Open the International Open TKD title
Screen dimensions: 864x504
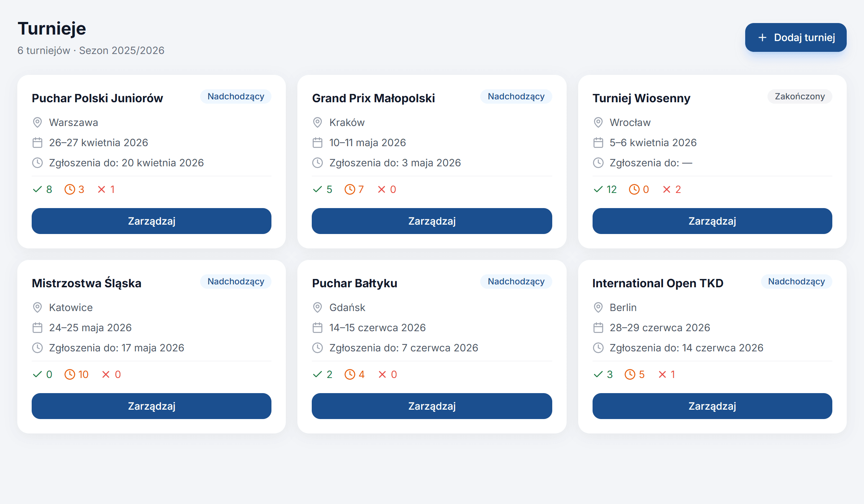click(658, 283)
